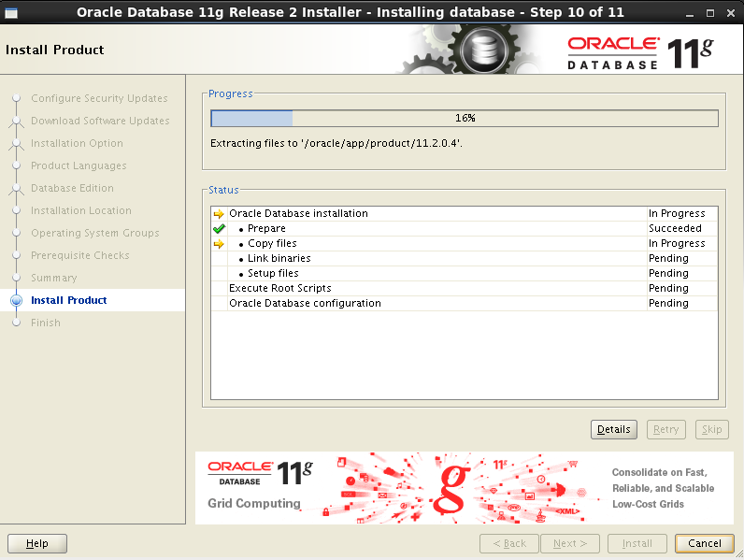The height and width of the screenshot is (560, 744).
Task: Click the Configure Security Updates step bullet
Action: click(16, 98)
